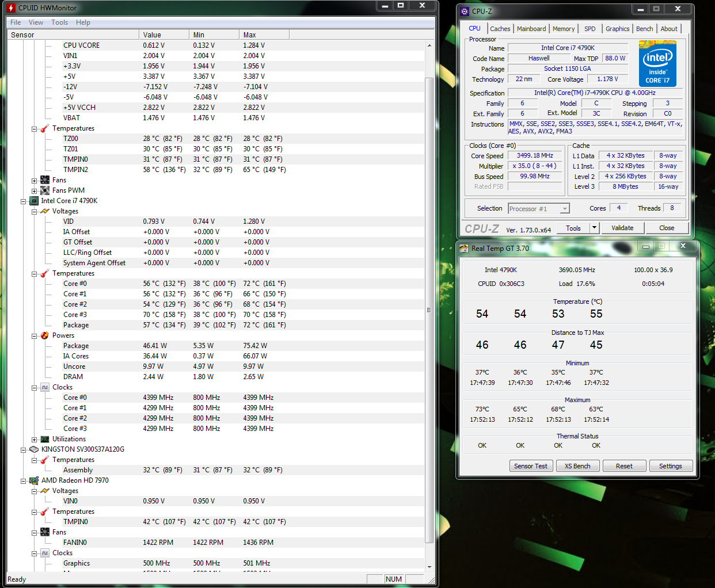Select the FANIN0 fan row
Viewport: 715px width, 588px height.
[215, 543]
